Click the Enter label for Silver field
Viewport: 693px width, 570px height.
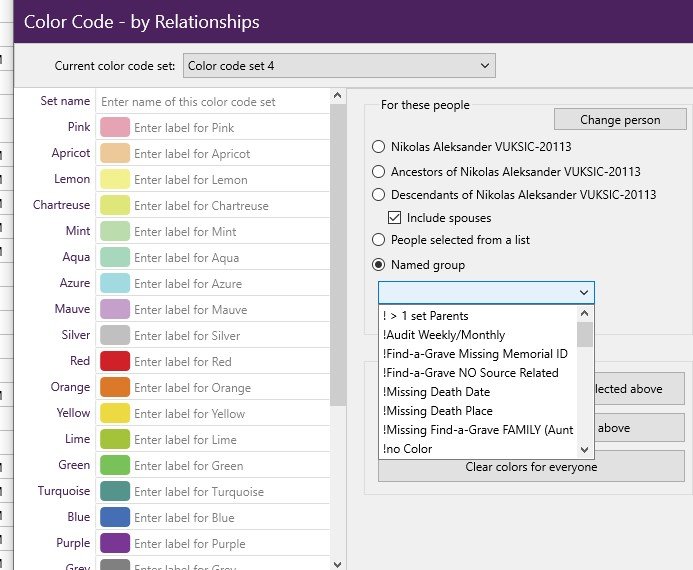point(231,335)
